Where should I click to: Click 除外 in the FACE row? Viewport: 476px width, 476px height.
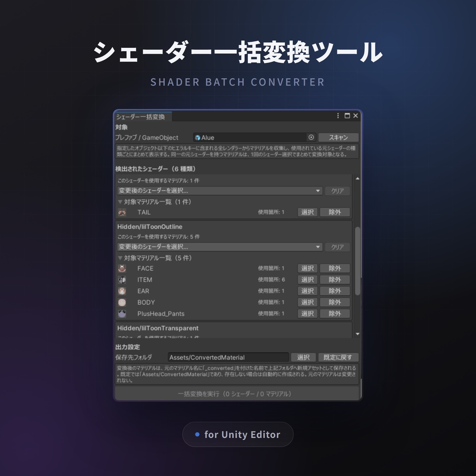[x=335, y=268]
